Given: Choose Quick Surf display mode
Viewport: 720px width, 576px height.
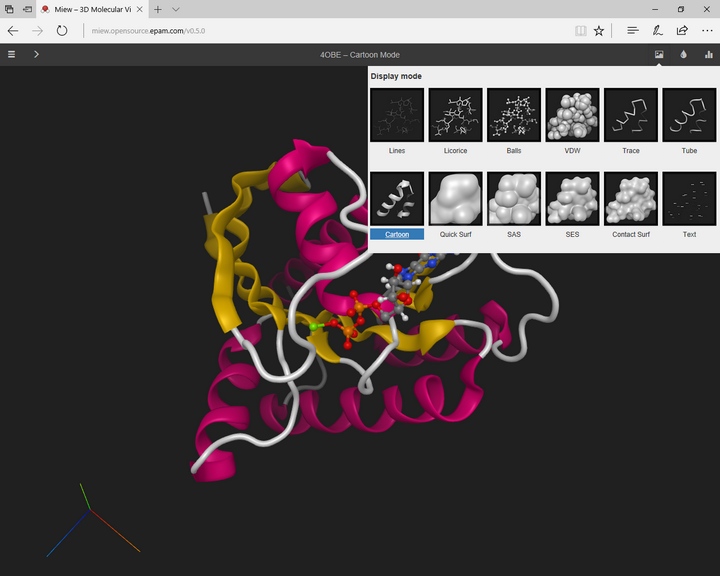Looking at the screenshot, I should (x=455, y=199).
